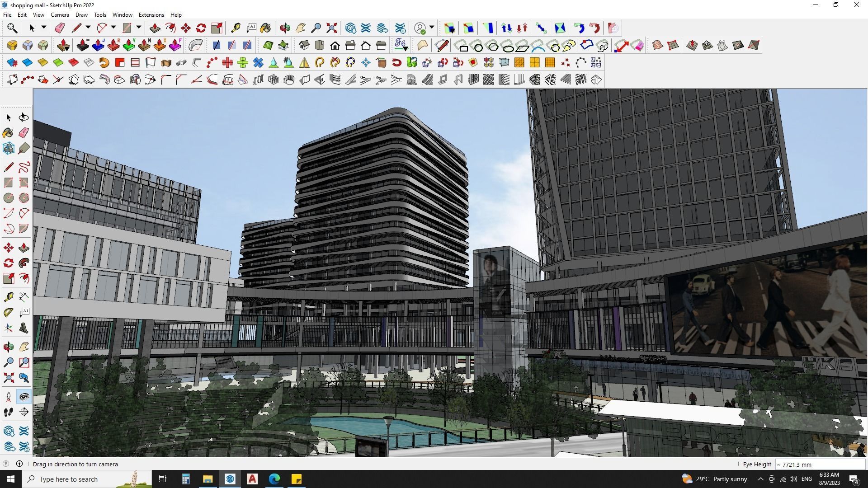
Task: Open the Camera menu
Action: tap(60, 15)
